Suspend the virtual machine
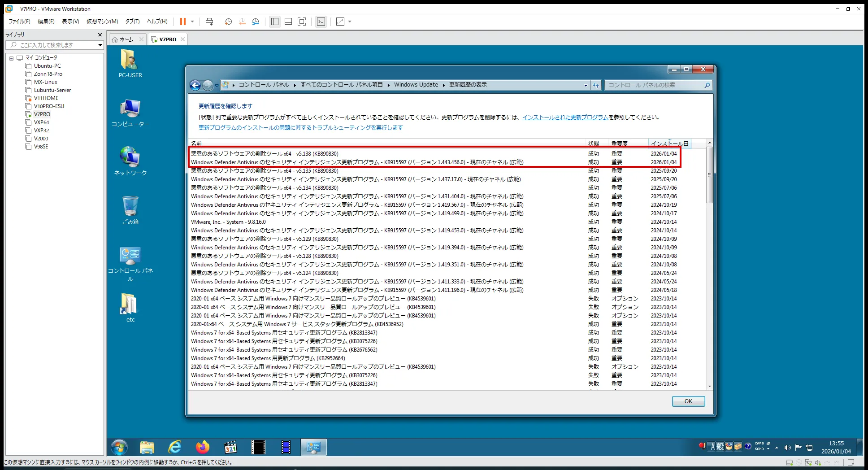 [x=183, y=22]
